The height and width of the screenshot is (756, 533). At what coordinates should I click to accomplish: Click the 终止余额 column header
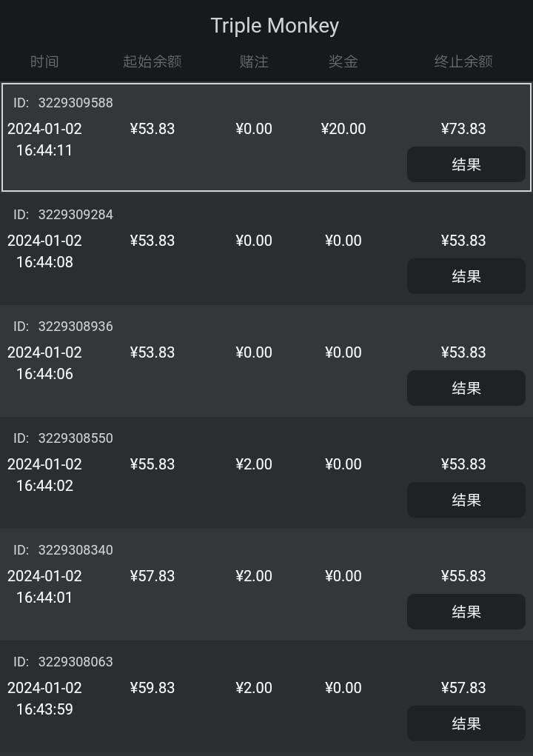coord(463,61)
